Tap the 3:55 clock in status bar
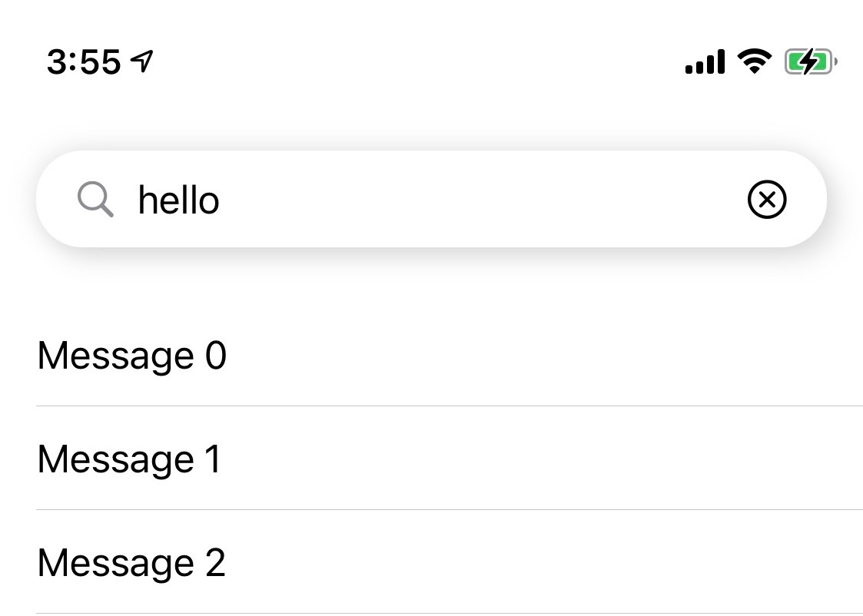 84,61
